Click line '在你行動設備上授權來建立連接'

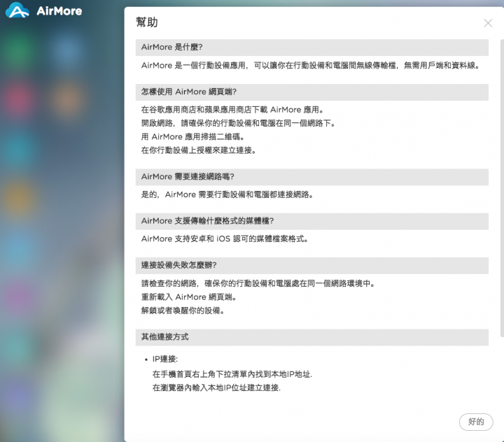click(199, 150)
